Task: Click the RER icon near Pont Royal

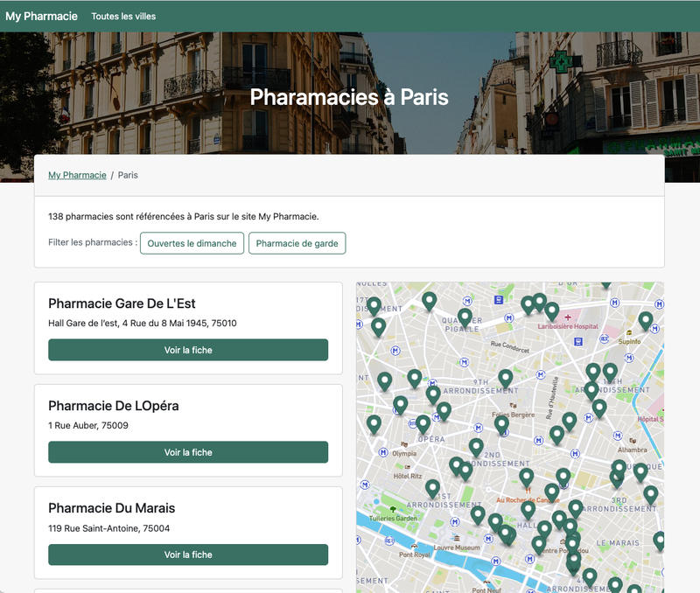Action: [390, 541]
